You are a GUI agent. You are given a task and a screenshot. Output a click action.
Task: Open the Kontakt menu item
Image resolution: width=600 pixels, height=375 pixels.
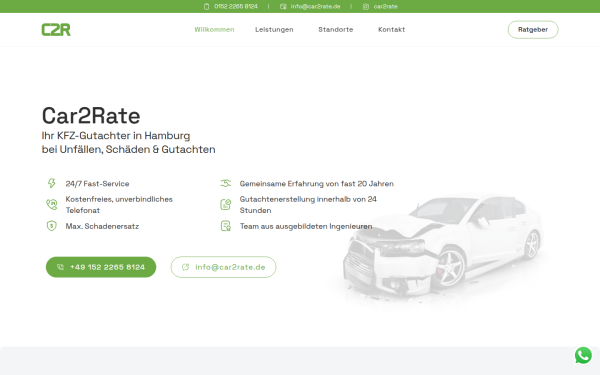[391, 29]
